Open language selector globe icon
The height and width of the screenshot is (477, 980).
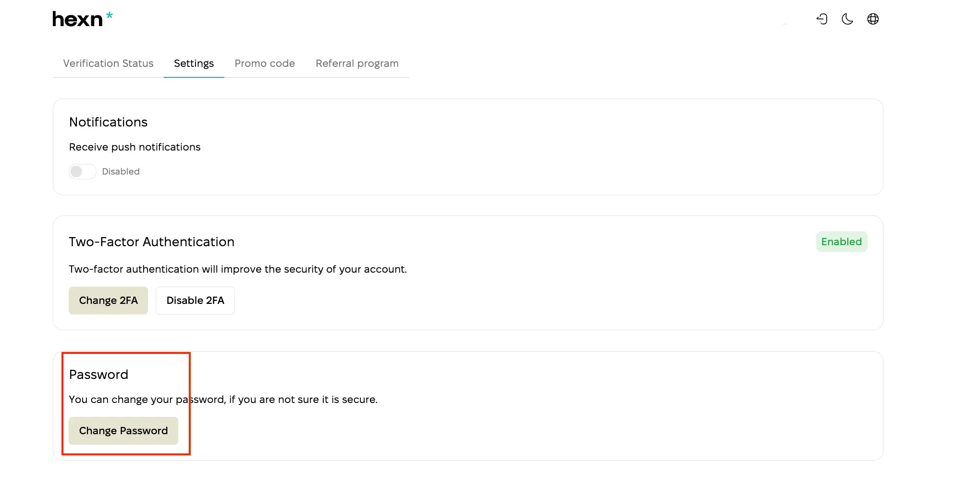click(x=873, y=19)
